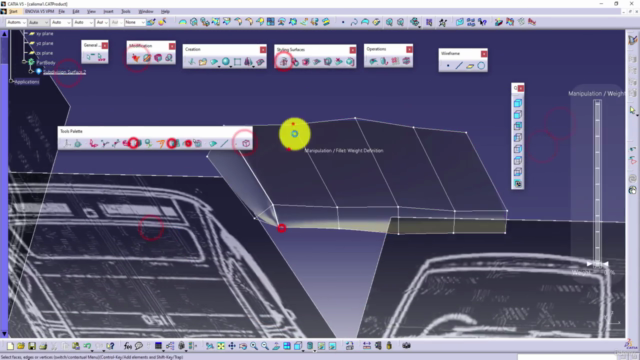Close the Wireframe toolbar panel
This screenshot has width=640, height=360.
click(x=484, y=53)
